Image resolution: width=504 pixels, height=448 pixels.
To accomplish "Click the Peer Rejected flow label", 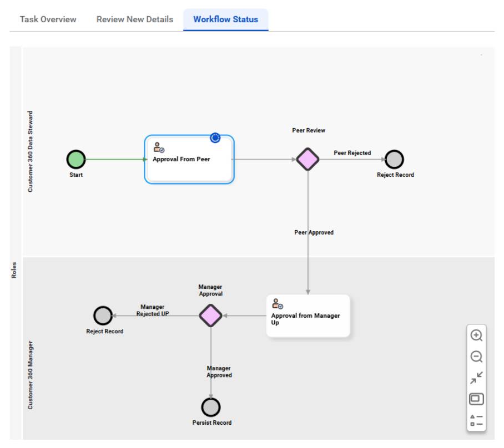I will (352, 153).
